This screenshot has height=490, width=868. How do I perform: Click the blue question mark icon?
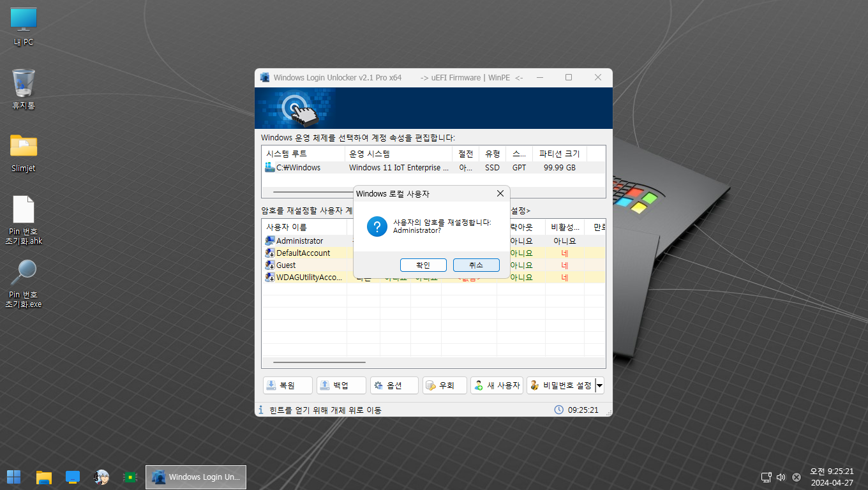(377, 226)
